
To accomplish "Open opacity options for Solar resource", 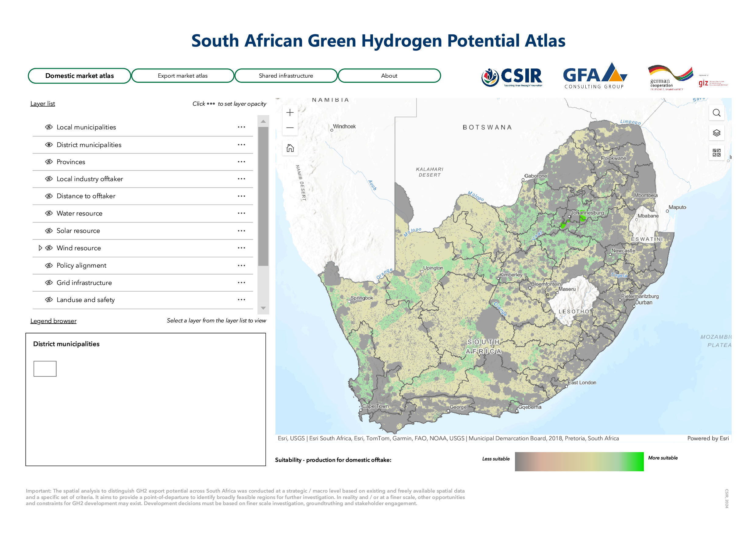I will [241, 231].
